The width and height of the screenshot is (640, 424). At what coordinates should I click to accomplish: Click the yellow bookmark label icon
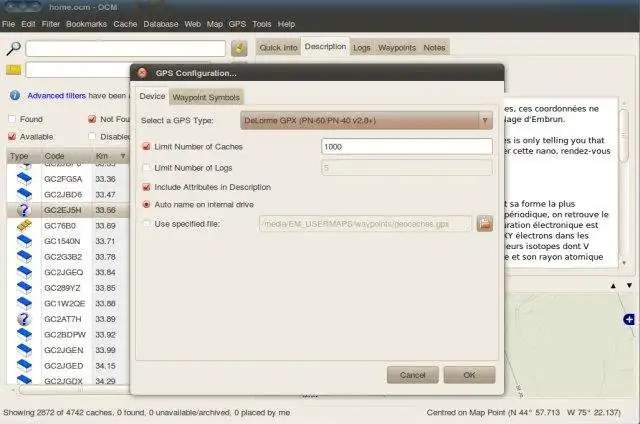coord(13,70)
